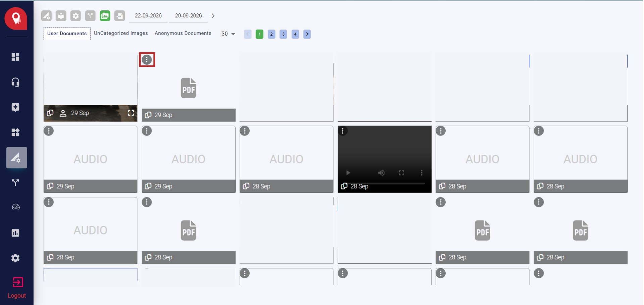Click the green image gallery toolbar icon

coord(105,16)
